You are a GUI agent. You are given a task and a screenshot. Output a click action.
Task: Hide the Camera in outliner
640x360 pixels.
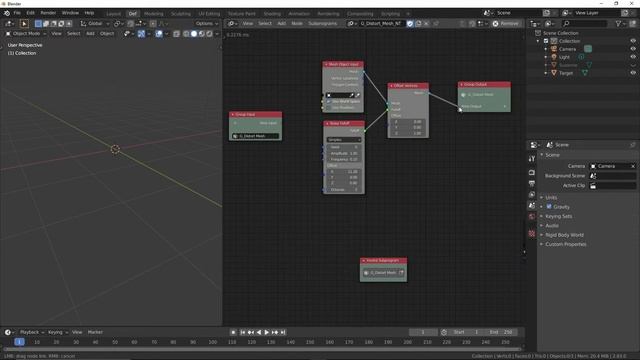[x=633, y=49]
